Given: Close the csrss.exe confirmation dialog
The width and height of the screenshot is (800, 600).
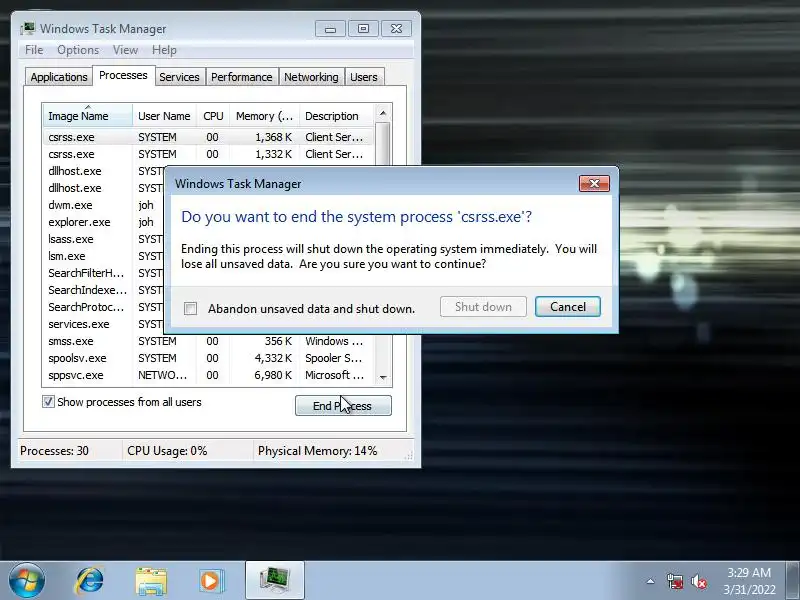Looking at the screenshot, I should [x=594, y=184].
